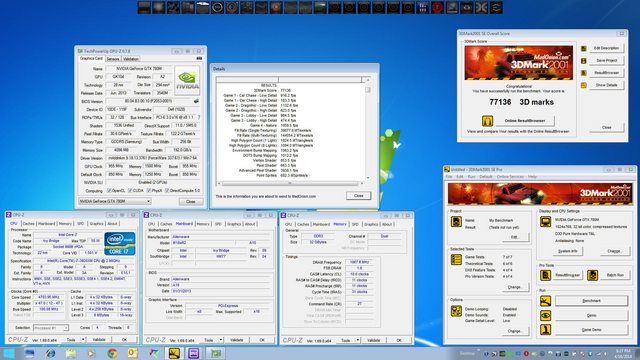This screenshot has width=640, height=360.
Task: Toggle the PhysX checkbox in GPU-Z
Action: click(149, 191)
